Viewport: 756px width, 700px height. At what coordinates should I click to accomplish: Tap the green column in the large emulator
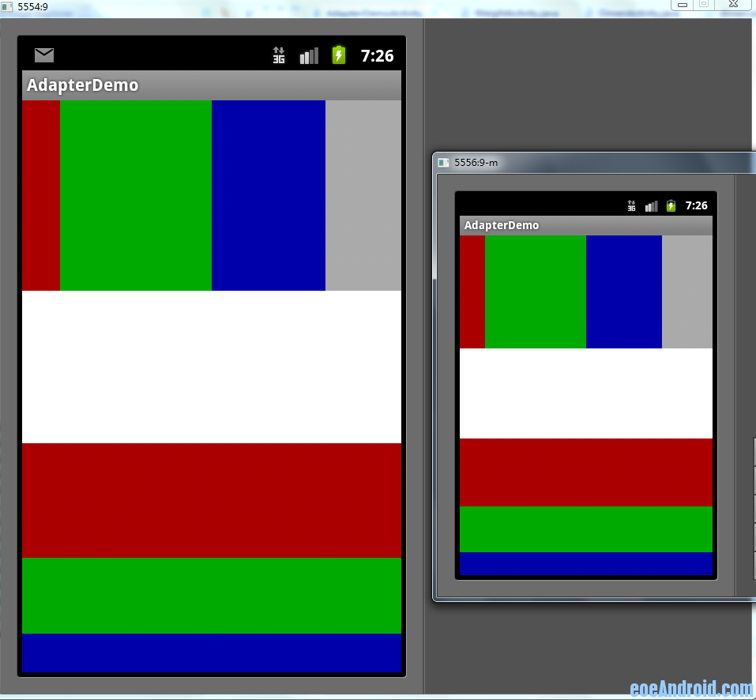point(136,195)
